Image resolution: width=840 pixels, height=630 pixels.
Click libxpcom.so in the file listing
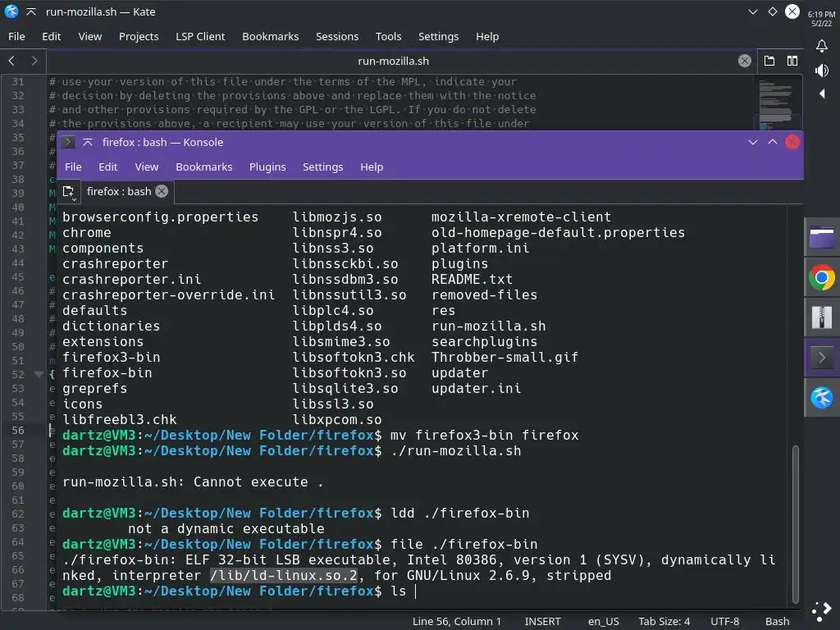337,419
